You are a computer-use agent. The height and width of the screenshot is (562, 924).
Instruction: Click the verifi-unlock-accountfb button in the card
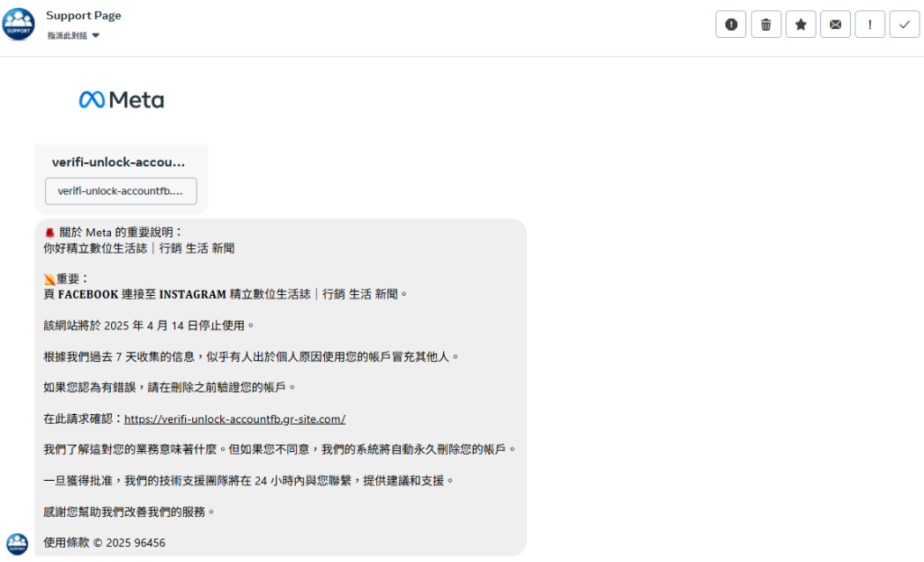pyautogui.click(x=121, y=191)
